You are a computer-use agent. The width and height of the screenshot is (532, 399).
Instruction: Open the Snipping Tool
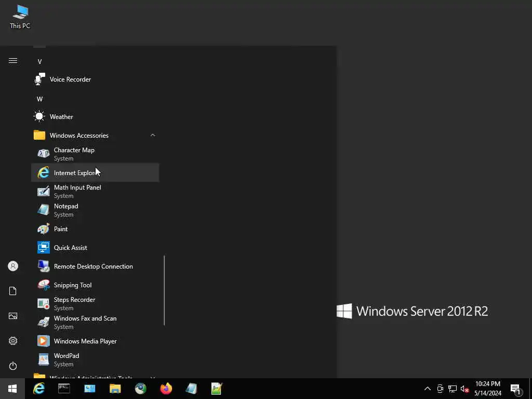coord(95,285)
